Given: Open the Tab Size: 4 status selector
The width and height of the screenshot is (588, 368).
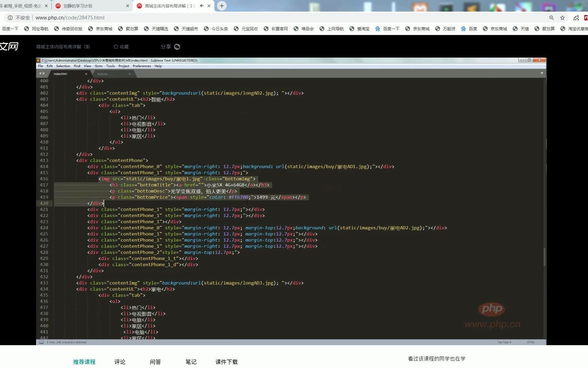Looking at the screenshot, I should (504, 342).
